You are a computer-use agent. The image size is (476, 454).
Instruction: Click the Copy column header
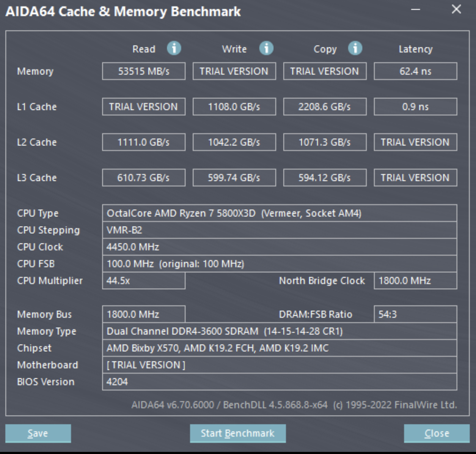[325, 49]
